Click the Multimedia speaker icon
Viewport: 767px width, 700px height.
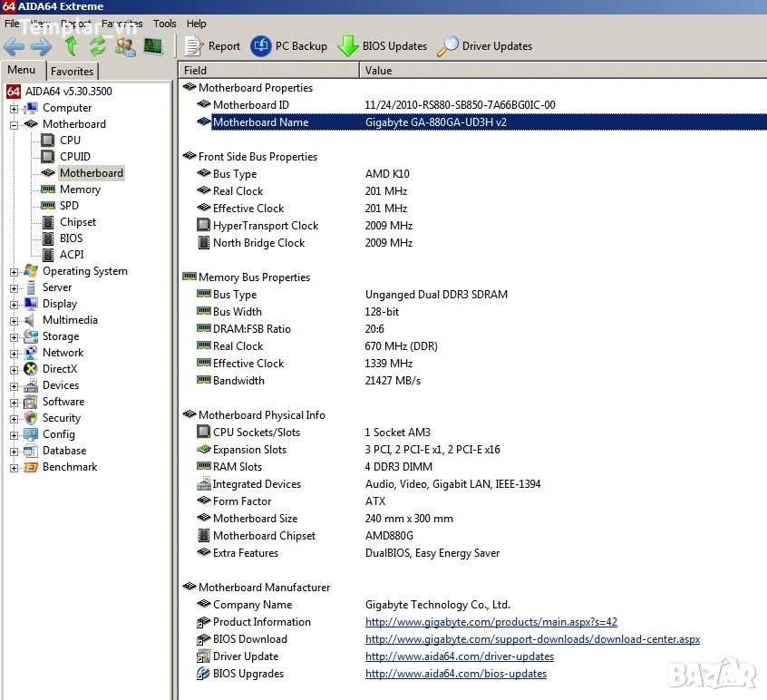(31, 320)
